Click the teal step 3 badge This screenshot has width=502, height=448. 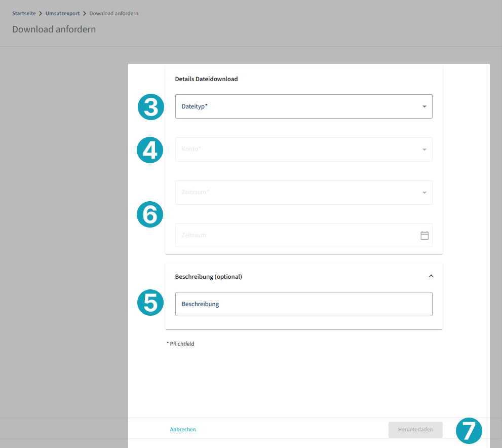click(x=150, y=107)
